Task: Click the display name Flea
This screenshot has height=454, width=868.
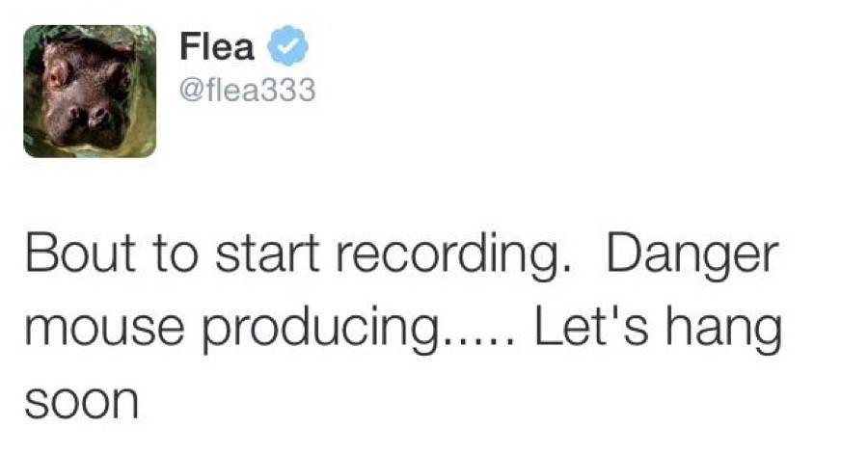Action: pos(217,46)
